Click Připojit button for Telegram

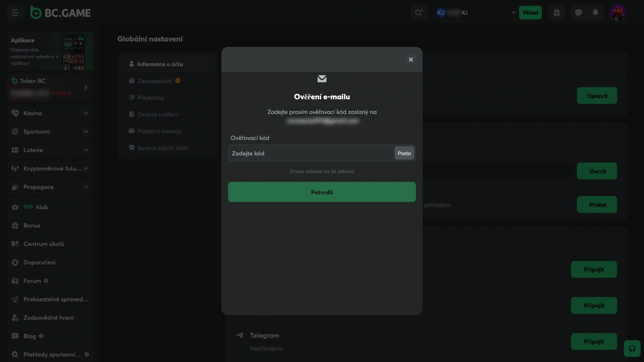click(594, 342)
